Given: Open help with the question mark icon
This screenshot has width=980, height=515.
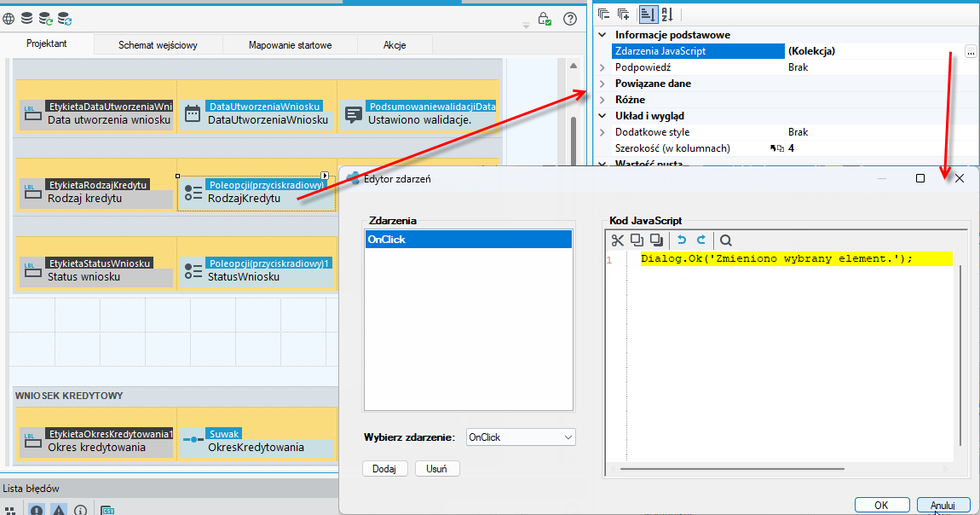Looking at the screenshot, I should point(570,19).
